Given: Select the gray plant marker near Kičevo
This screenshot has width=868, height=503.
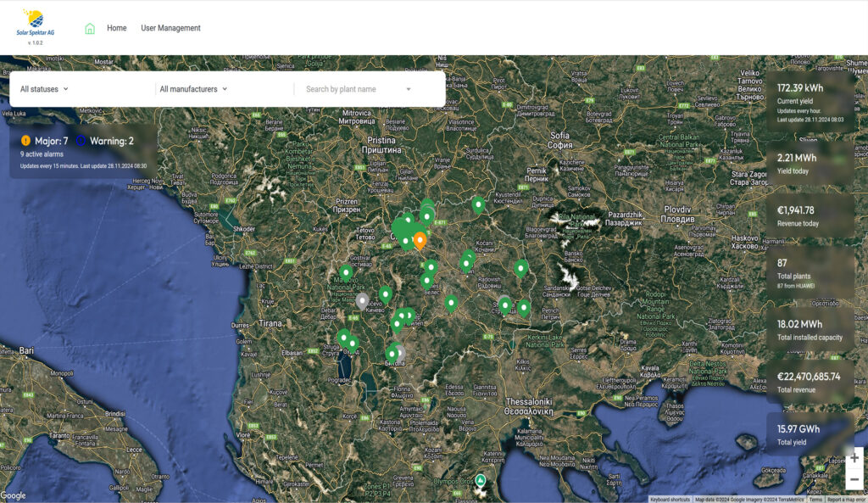Looking at the screenshot, I should pos(362,300).
